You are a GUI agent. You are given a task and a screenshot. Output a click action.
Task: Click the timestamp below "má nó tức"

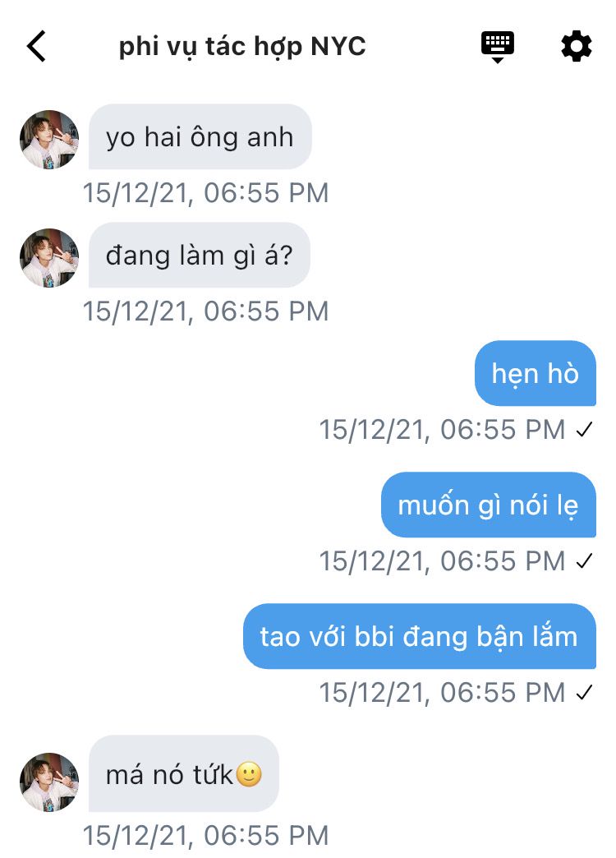click(205, 836)
